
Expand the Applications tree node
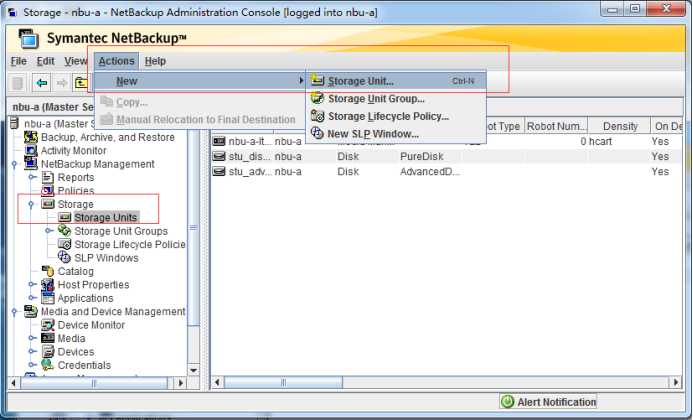click(32, 298)
